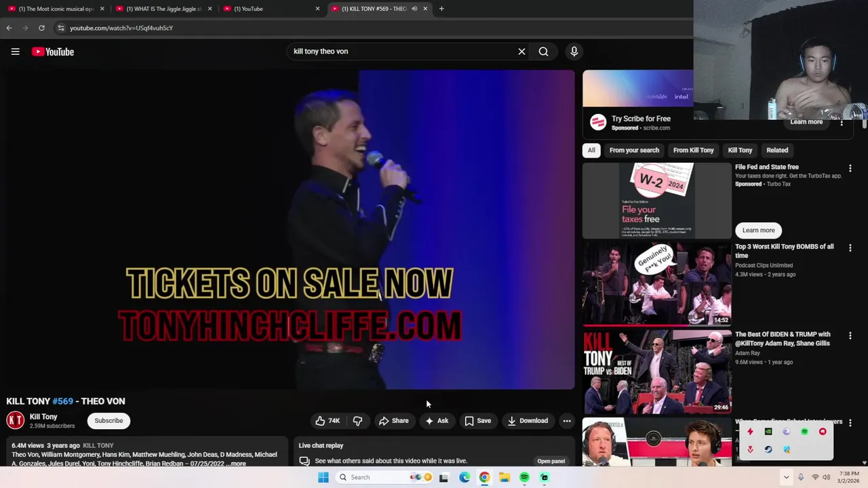Focus the address bar URL
Screen dimensions: 868x488
tap(121, 28)
